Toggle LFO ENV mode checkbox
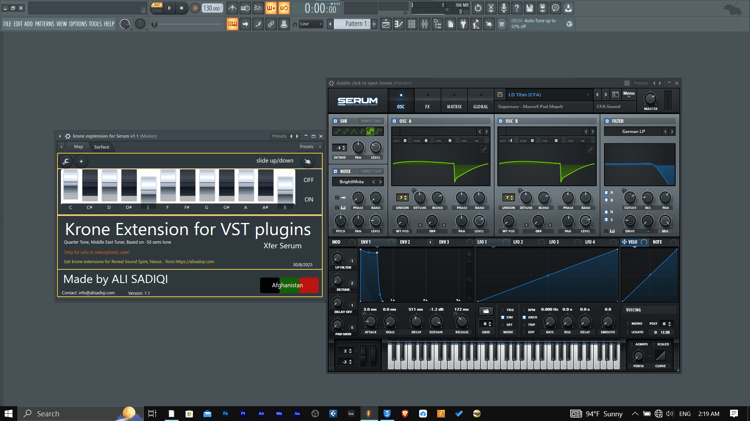Viewport: 750px width, 421px height. pyautogui.click(x=503, y=317)
